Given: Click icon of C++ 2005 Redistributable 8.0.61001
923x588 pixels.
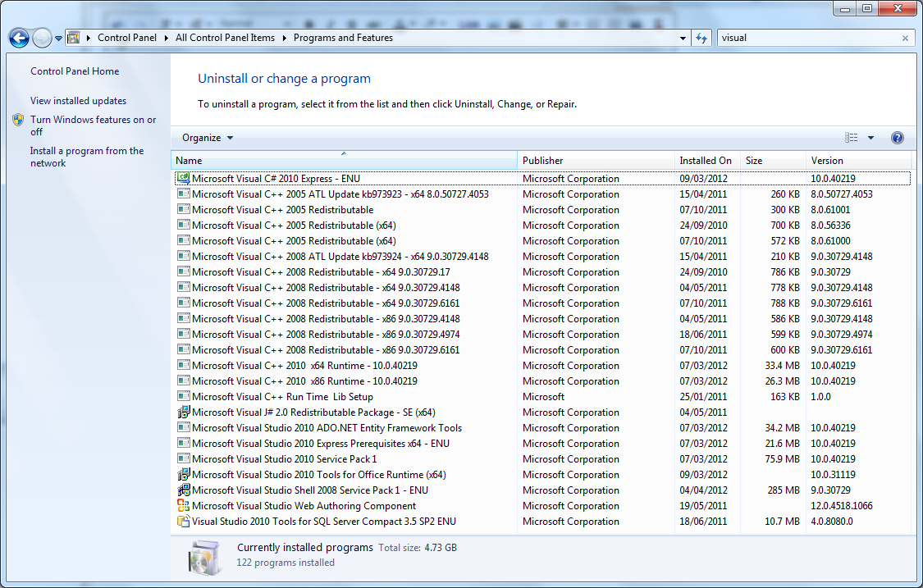Looking at the screenshot, I should [x=184, y=209].
